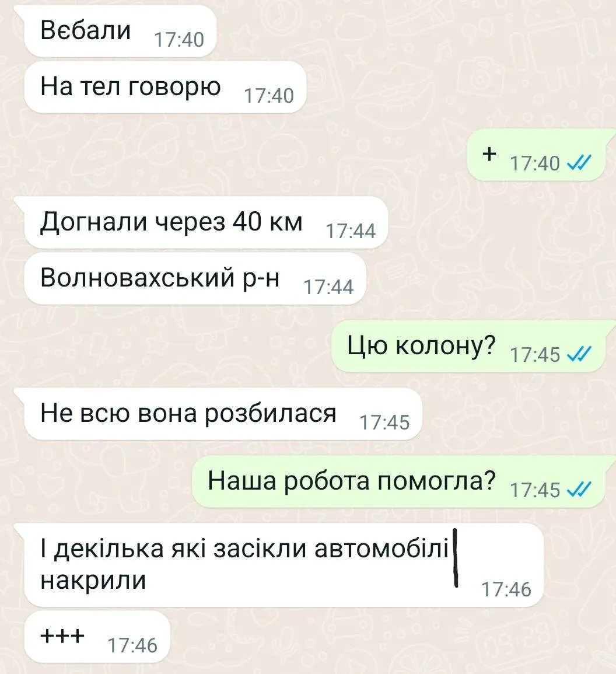
Task: Select the "Вєбали" message bubble
Action: [120, 31]
